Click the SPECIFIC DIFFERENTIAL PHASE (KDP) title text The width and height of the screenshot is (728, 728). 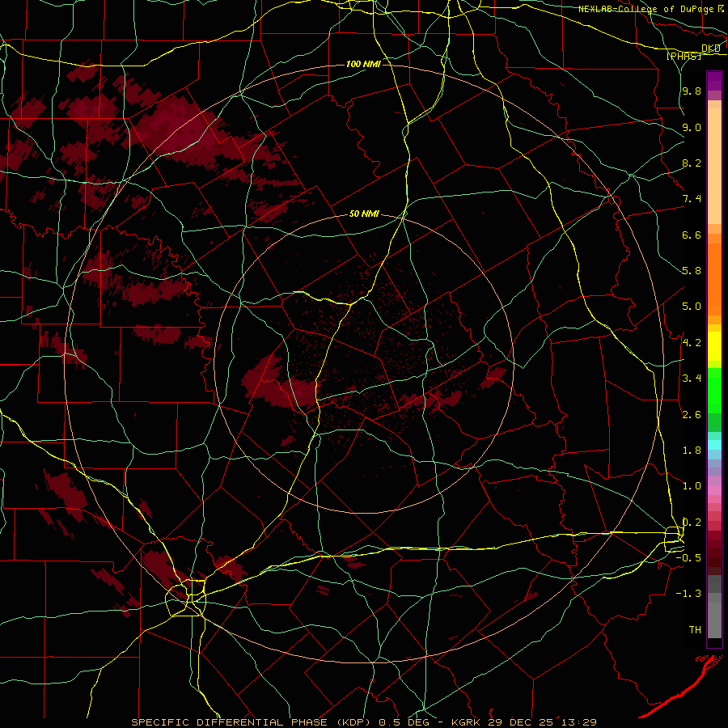point(252,722)
